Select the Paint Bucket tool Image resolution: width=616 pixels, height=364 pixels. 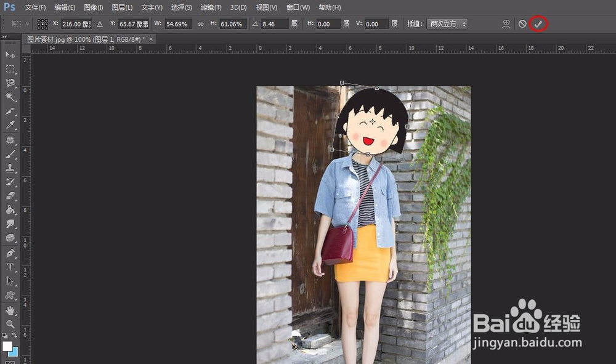click(x=10, y=210)
